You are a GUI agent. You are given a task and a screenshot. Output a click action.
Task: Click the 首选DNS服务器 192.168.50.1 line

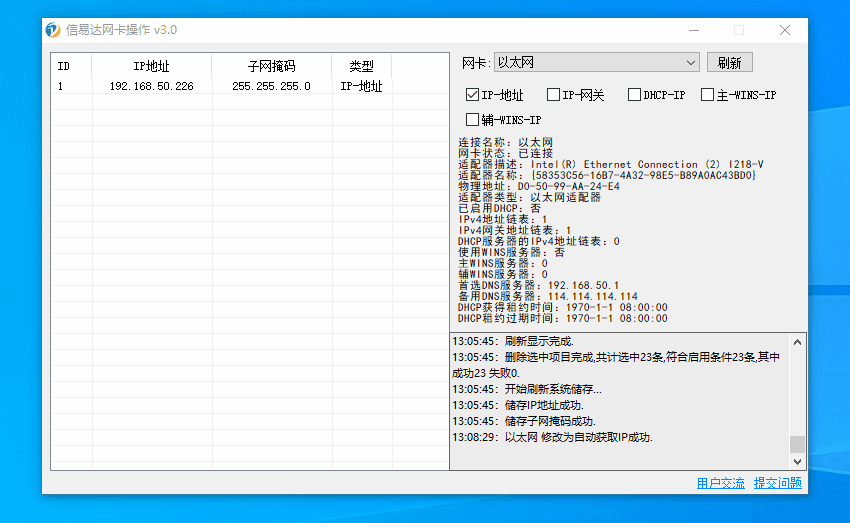coord(538,285)
